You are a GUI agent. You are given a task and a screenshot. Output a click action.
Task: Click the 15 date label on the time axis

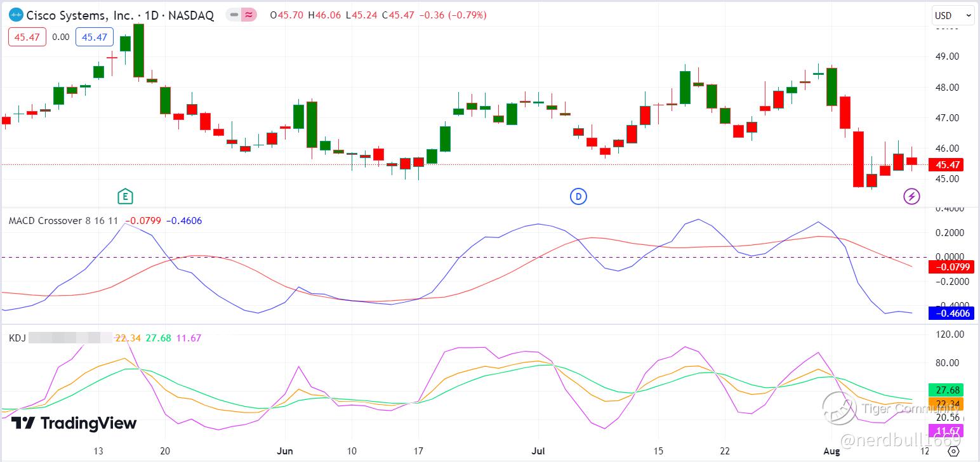pos(658,451)
